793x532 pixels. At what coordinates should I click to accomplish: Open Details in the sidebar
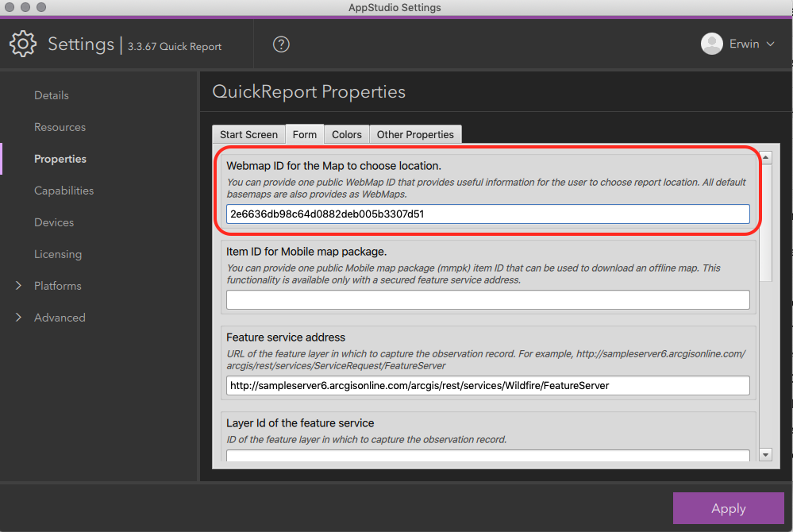click(x=51, y=95)
